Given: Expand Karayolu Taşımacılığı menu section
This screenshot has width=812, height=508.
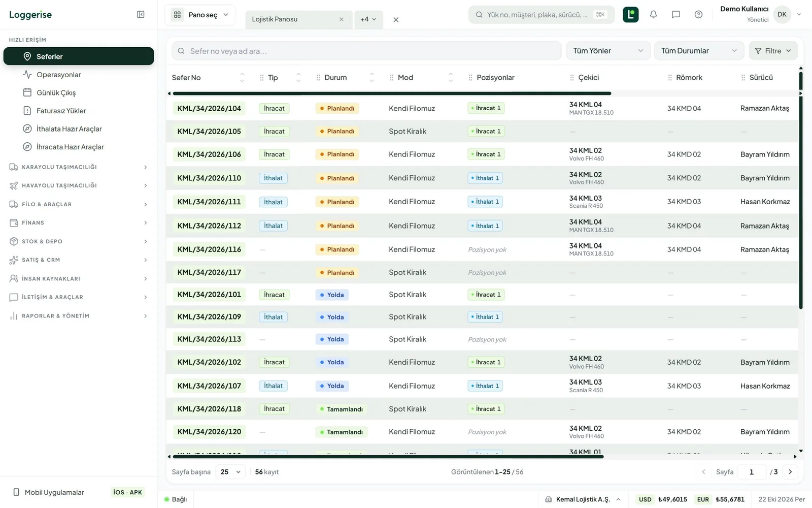Looking at the screenshot, I should (79, 167).
